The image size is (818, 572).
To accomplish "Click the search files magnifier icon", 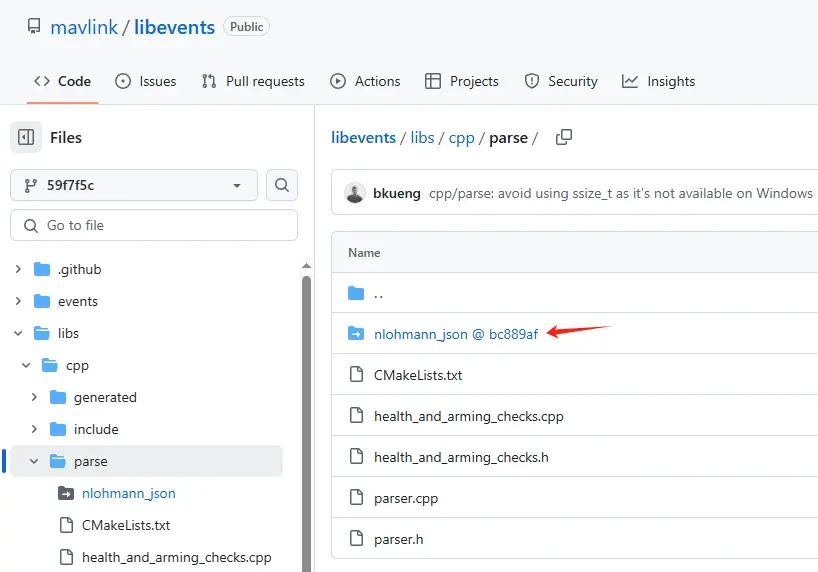I will pos(282,185).
